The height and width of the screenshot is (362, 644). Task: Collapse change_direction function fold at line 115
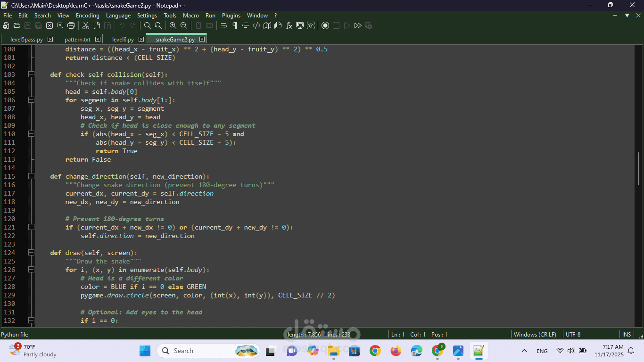coord(31,176)
